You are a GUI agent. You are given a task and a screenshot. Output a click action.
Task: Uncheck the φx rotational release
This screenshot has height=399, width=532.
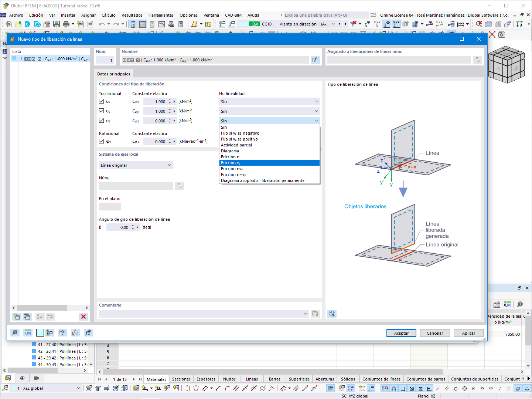tap(102, 141)
